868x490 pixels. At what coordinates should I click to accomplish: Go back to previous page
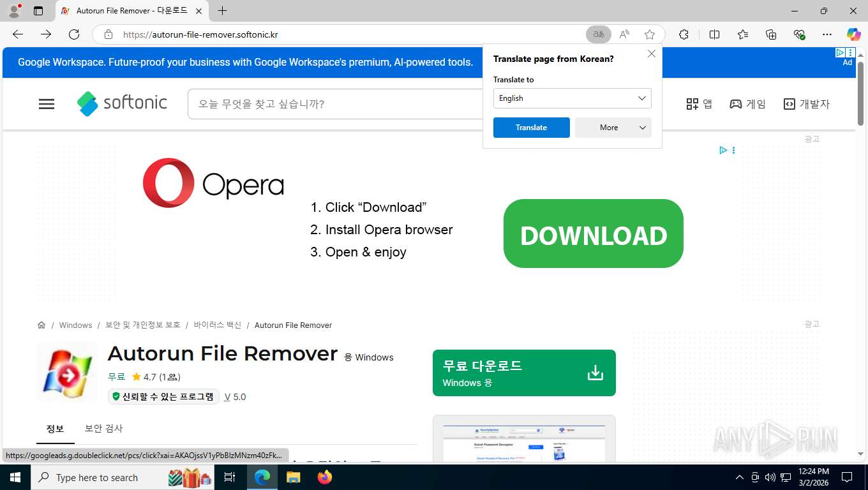[18, 34]
